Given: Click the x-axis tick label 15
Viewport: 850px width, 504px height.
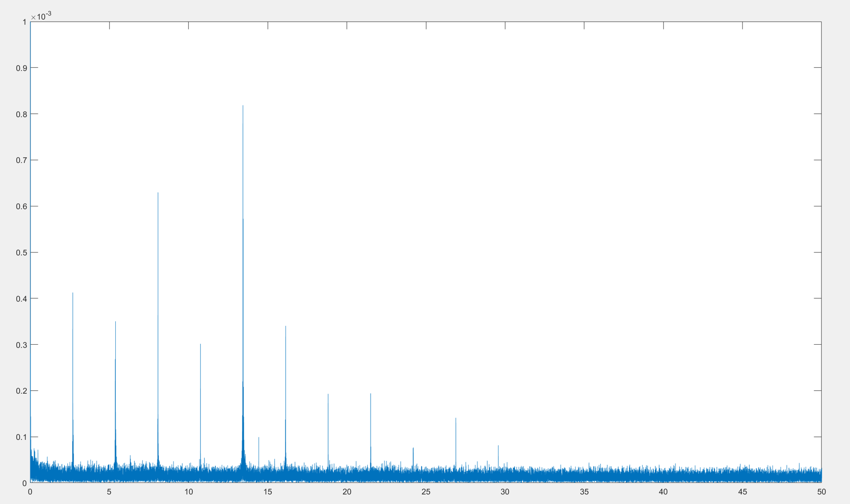Looking at the screenshot, I should tap(268, 492).
